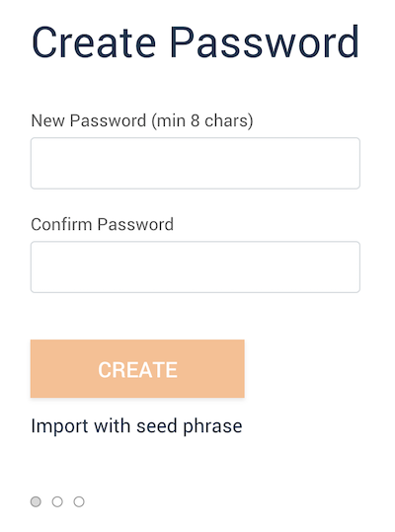
Task: Activate the password confirmation entry box
Action: (x=196, y=267)
